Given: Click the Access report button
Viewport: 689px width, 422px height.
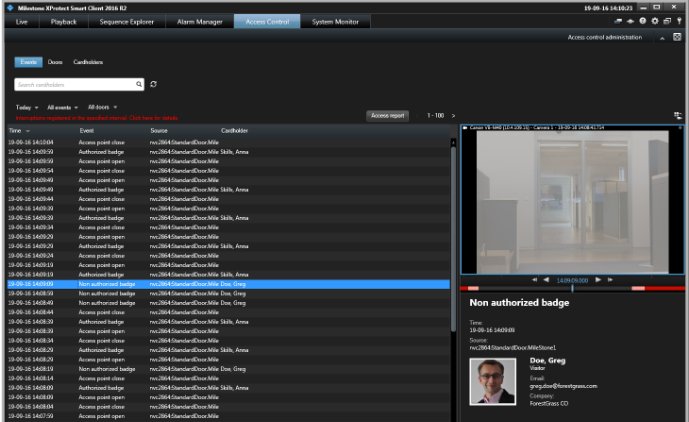Looking at the screenshot, I should [x=388, y=116].
